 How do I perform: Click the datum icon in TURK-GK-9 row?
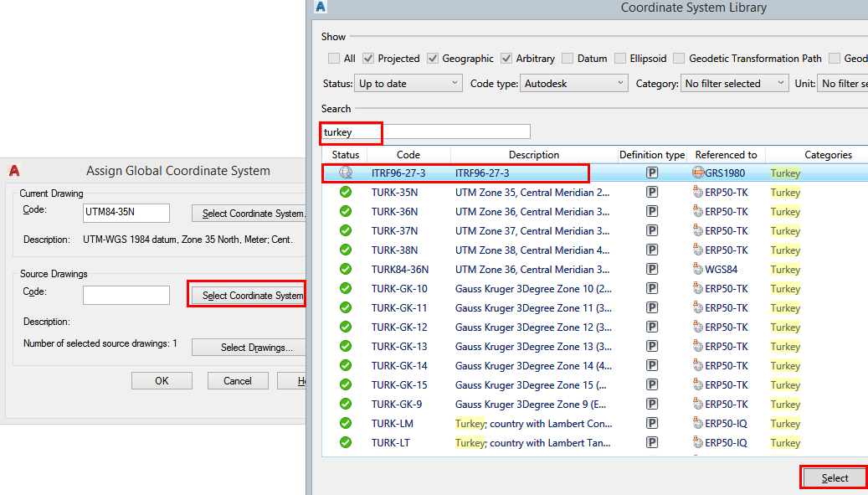pyautogui.click(x=698, y=405)
